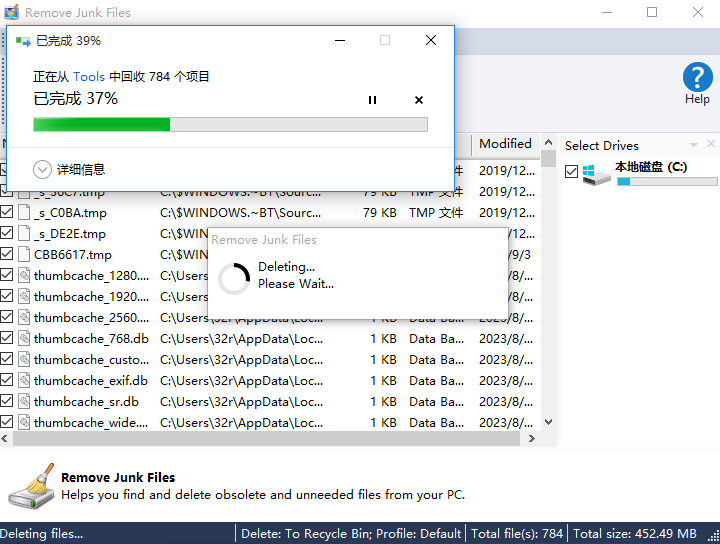Minimize the 已完成 39% progress dialog

coord(340,40)
